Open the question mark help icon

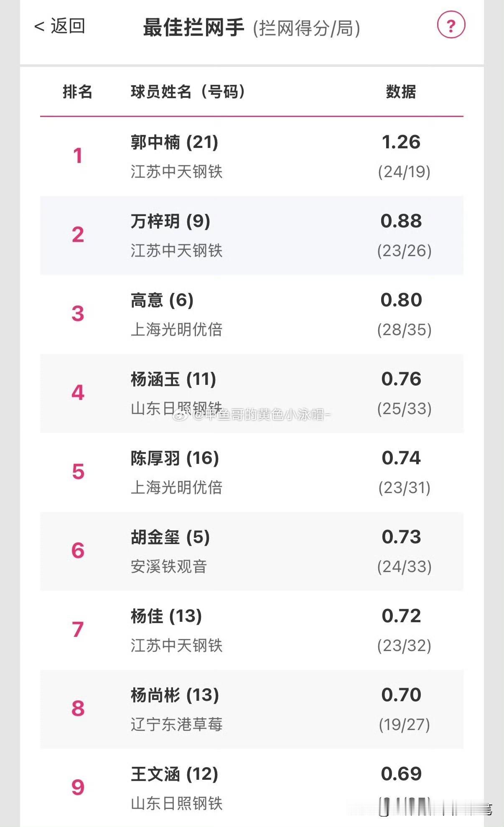point(451,25)
